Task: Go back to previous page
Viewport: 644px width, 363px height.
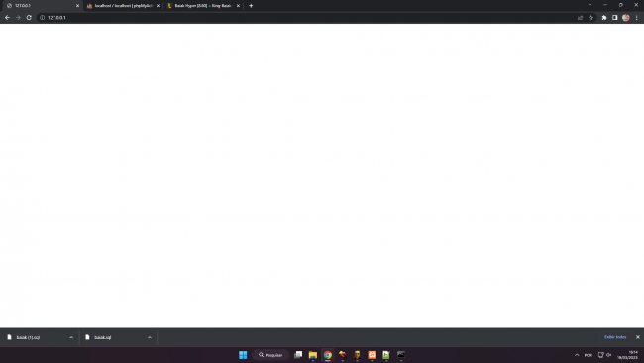Action: pyautogui.click(x=7, y=18)
